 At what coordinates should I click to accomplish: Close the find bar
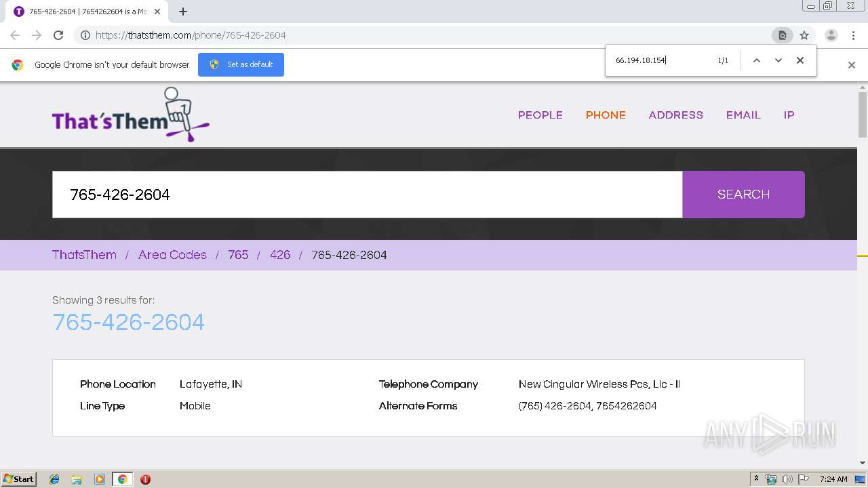click(x=800, y=60)
